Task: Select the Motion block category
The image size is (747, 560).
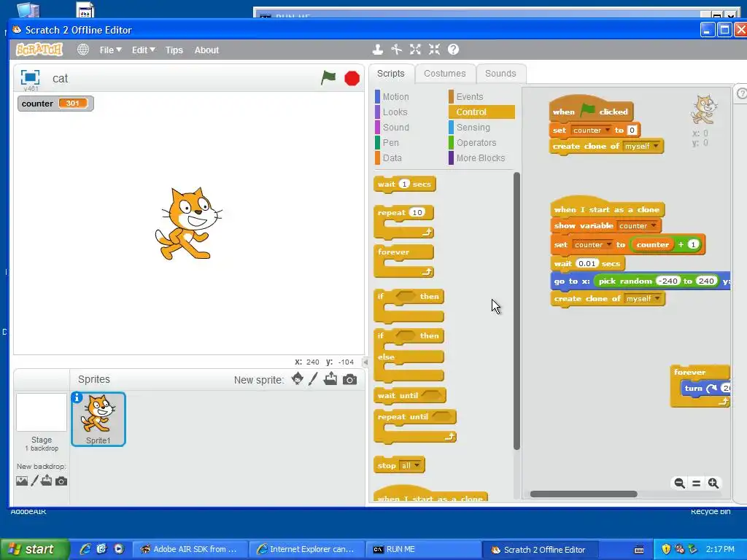Action: coord(395,97)
